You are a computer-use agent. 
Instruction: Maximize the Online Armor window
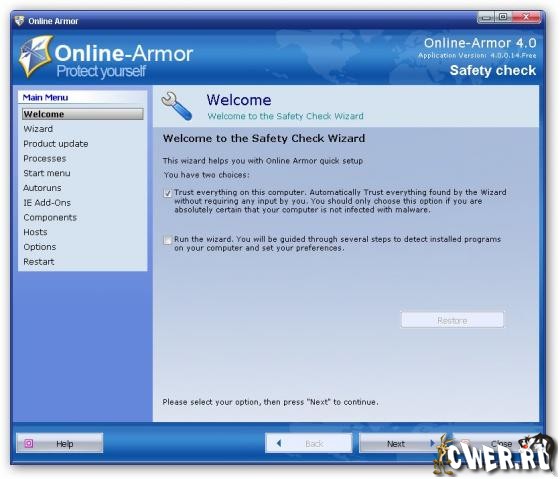point(503,17)
